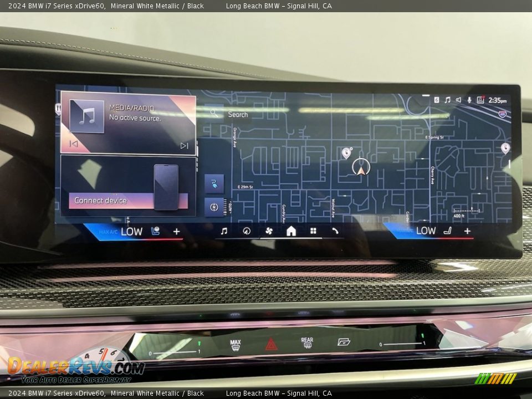Open charging stations map button
Screen dimensions: 532x399
point(214,184)
